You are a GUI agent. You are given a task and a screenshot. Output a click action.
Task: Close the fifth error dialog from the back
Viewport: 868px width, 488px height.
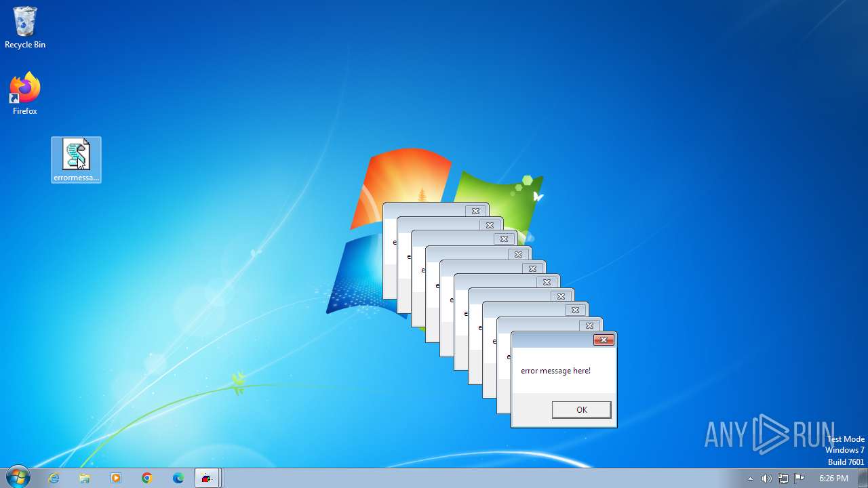click(532, 268)
